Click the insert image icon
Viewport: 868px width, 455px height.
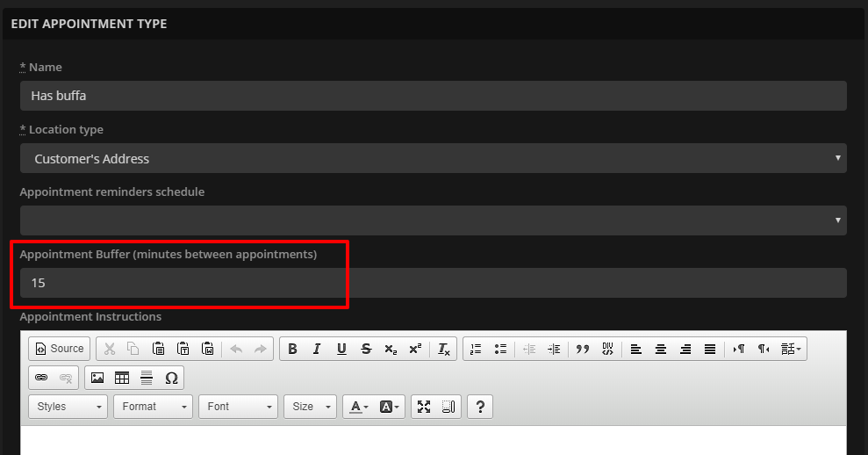(97, 378)
